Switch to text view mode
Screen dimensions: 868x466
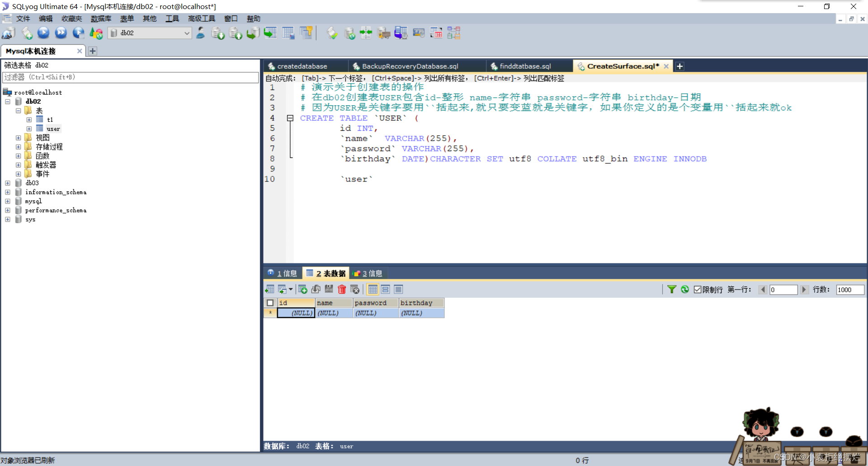(398, 290)
